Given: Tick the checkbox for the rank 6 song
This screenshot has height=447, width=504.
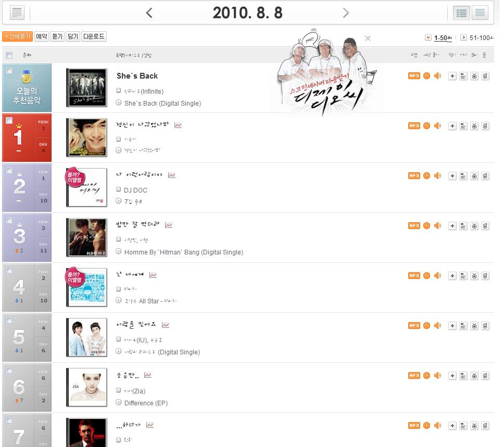Looking at the screenshot, I should pyautogui.click(x=9, y=370).
